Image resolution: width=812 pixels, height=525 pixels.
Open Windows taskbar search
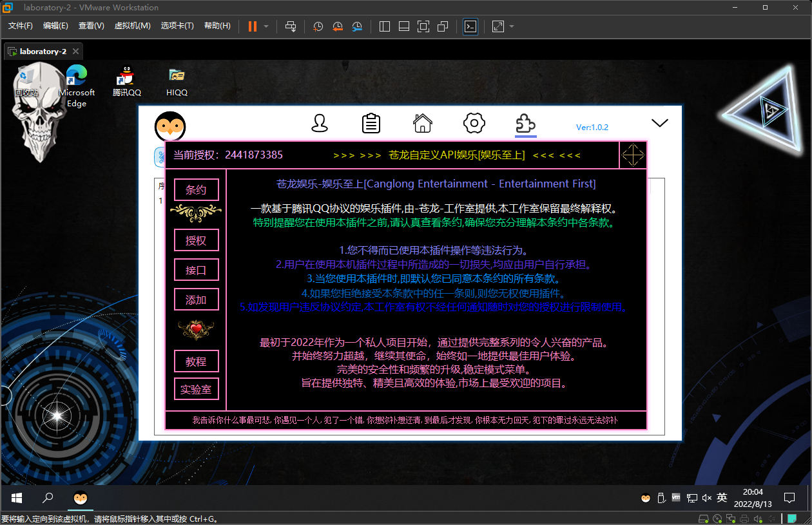click(x=48, y=498)
